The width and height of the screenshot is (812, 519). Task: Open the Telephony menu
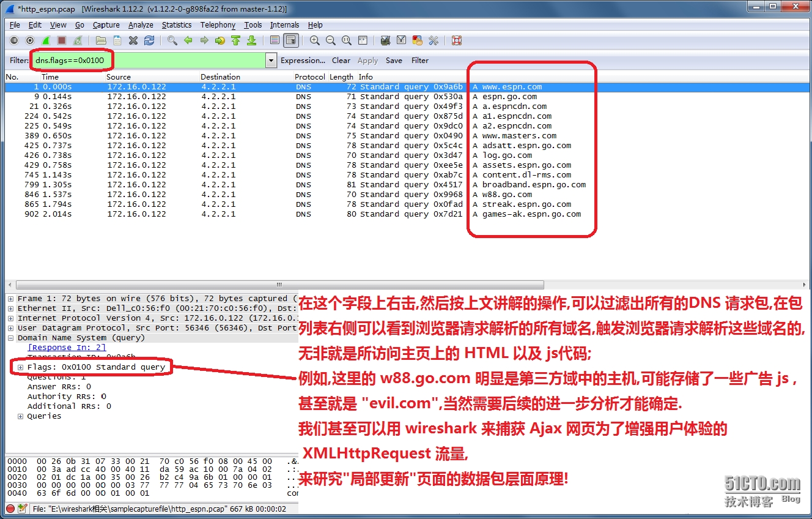click(218, 25)
